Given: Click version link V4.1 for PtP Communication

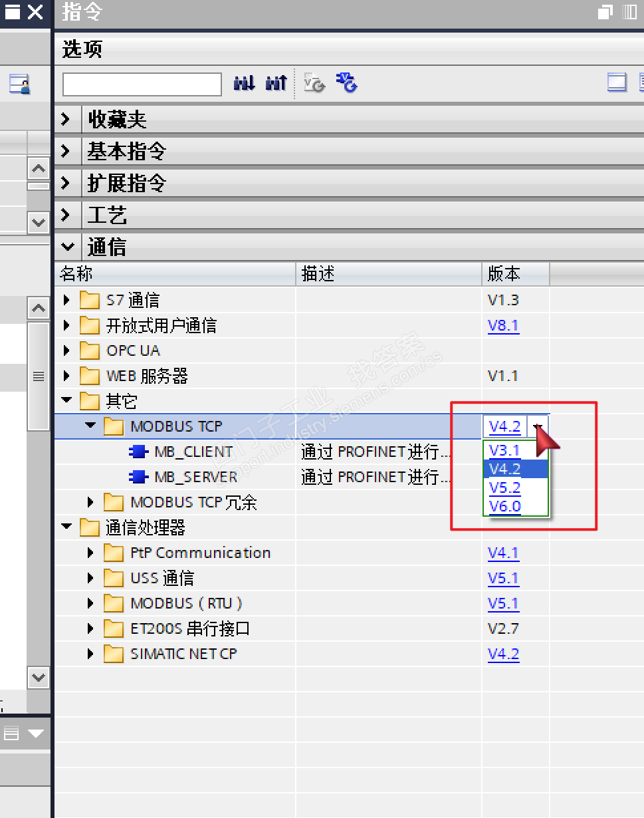Looking at the screenshot, I should click(x=503, y=553).
